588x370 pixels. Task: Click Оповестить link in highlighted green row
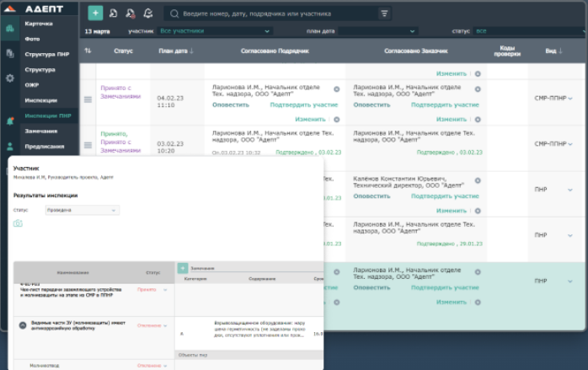pyautogui.click(x=372, y=287)
